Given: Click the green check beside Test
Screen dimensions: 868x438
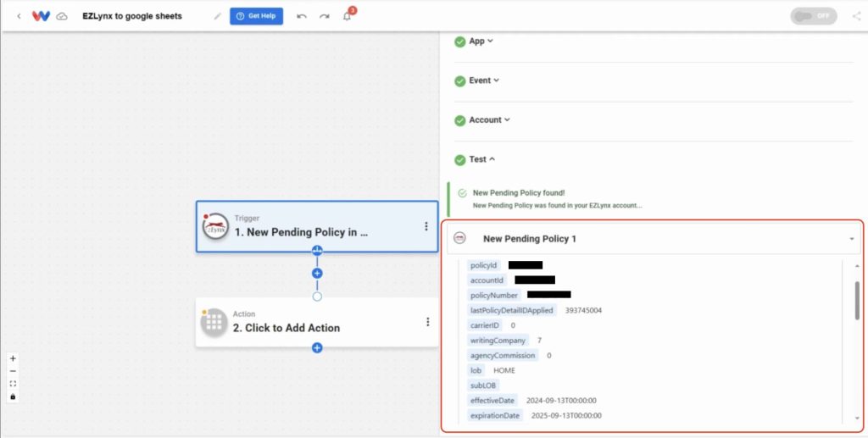Looking at the screenshot, I should [460, 160].
